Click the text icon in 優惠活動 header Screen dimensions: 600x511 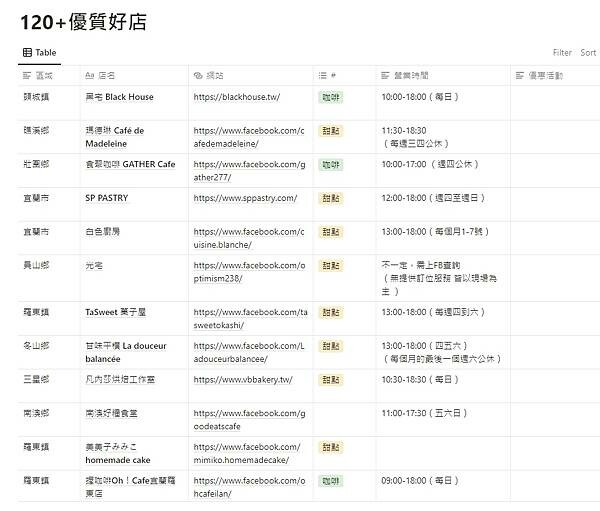[x=519, y=75]
